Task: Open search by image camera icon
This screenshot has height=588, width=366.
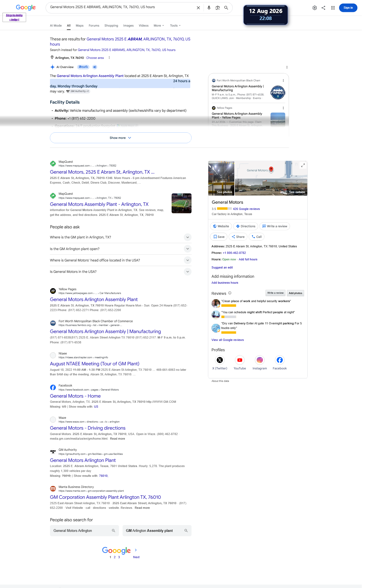Action: (217, 8)
